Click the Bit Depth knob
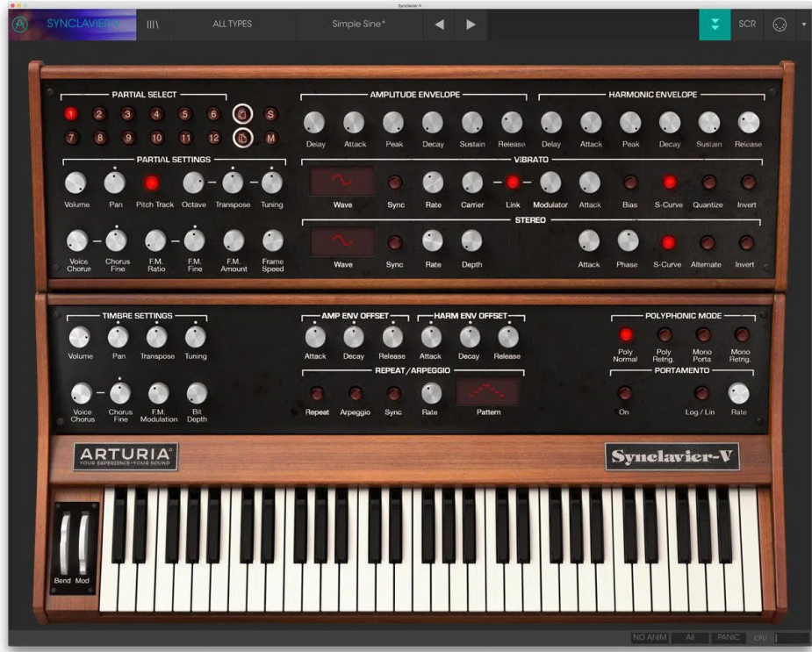The image size is (812, 652). click(197, 394)
